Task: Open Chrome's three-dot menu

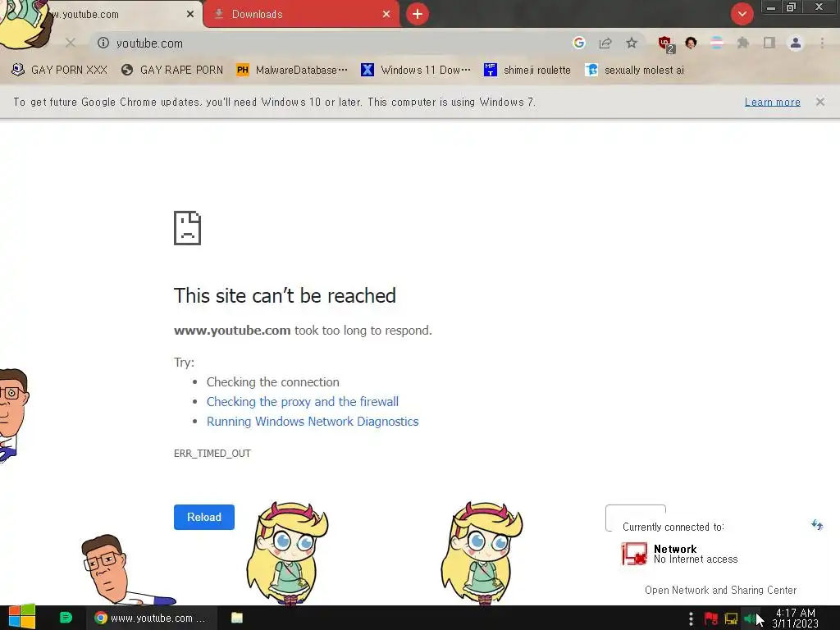Action: (822, 43)
